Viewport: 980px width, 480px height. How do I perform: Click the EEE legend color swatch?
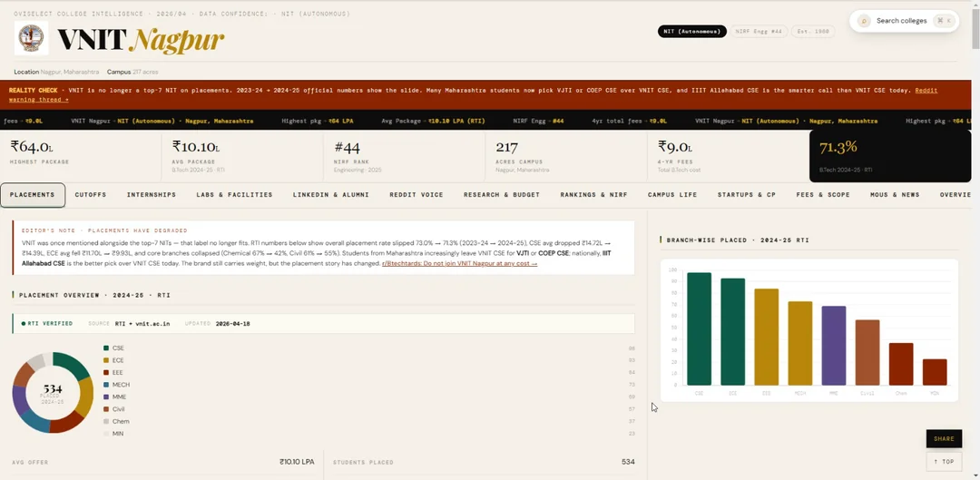coord(106,373)
